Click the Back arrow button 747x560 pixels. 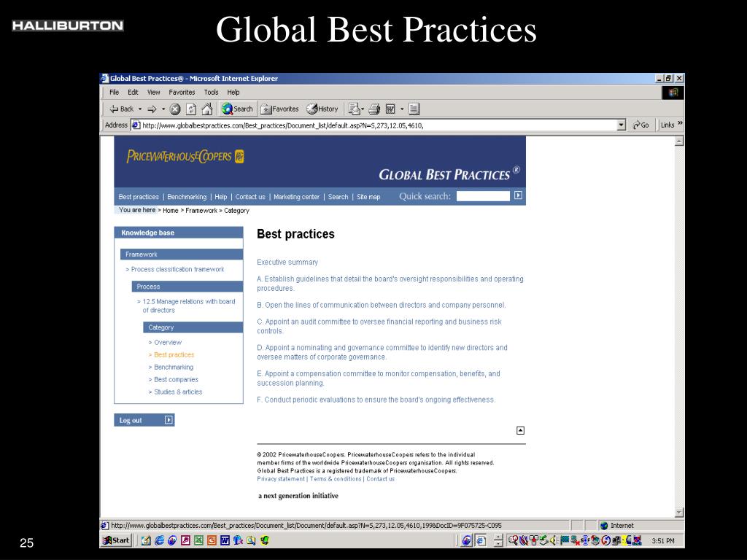pos(121,109)
